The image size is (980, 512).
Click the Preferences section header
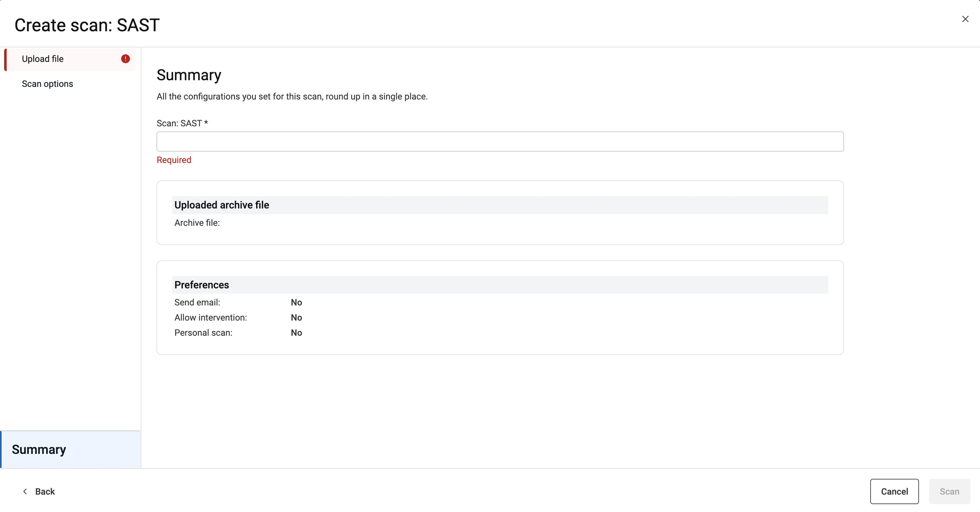point(202,285)
